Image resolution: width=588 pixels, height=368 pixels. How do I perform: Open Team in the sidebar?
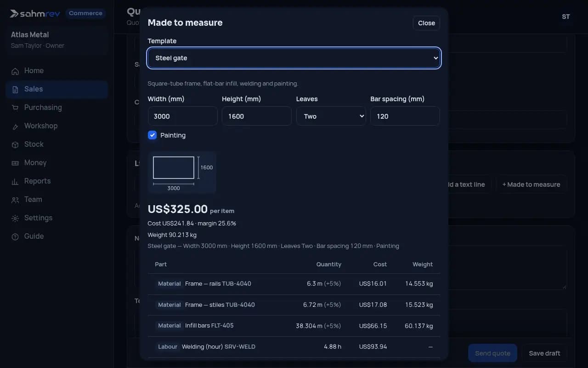57,200
